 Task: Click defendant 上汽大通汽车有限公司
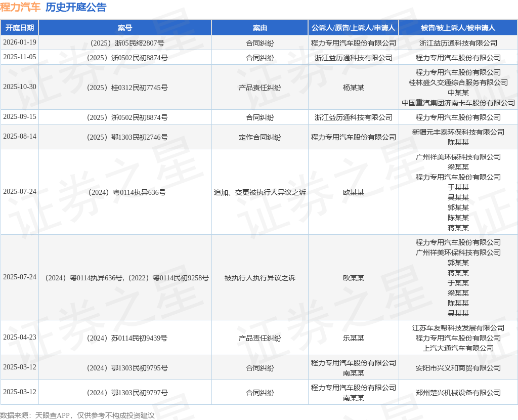click(458, 348)
